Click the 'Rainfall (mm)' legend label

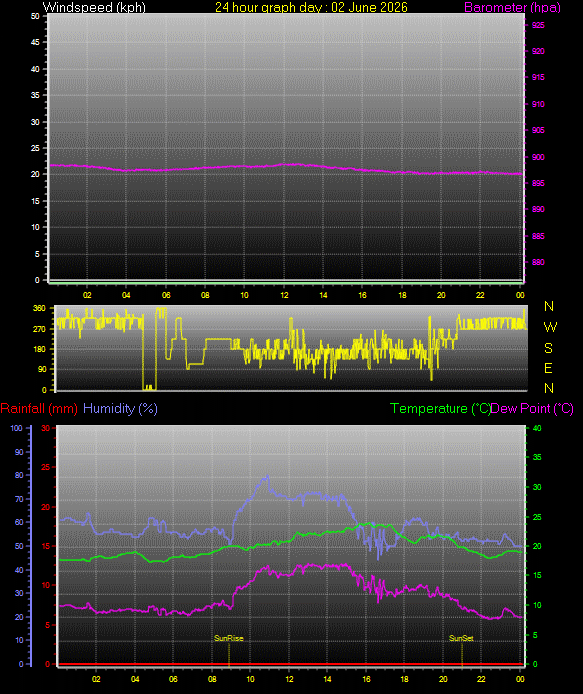coord(39,408)
